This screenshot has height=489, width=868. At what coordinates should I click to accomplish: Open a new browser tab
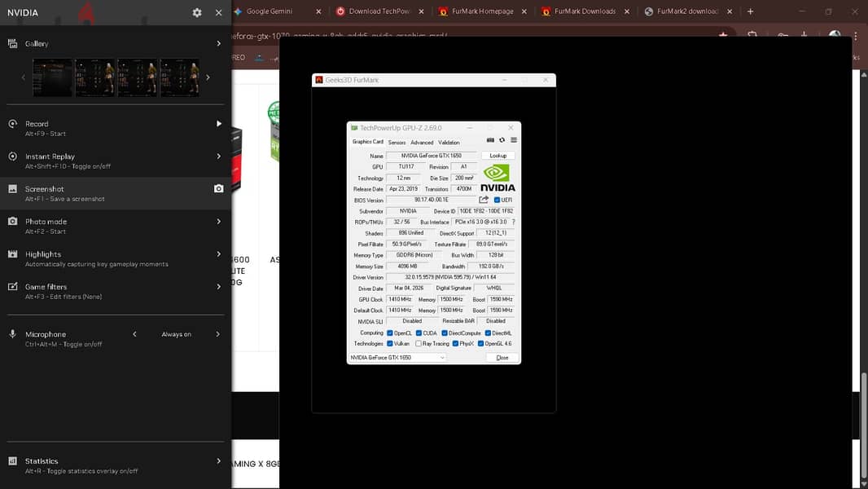tap(750, 11)
